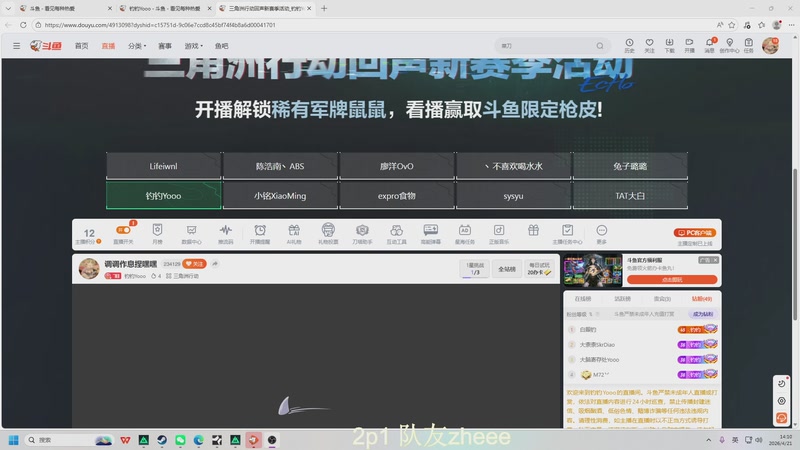
Task: Select the 兔子璐璐 streamer button
Action: click(x=630, y=166)
